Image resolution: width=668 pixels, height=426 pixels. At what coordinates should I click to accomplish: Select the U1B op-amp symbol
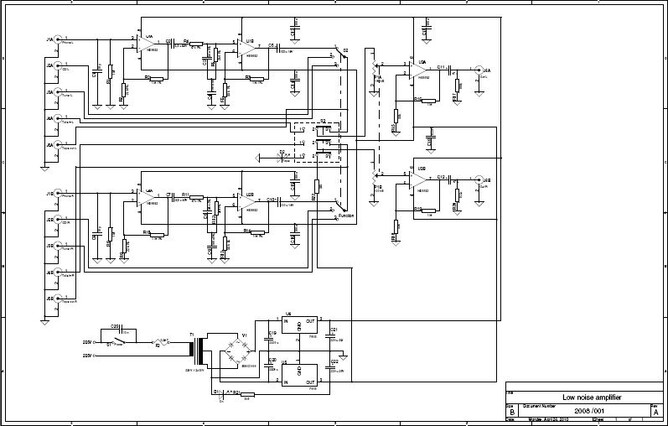[x=244, y=49]
